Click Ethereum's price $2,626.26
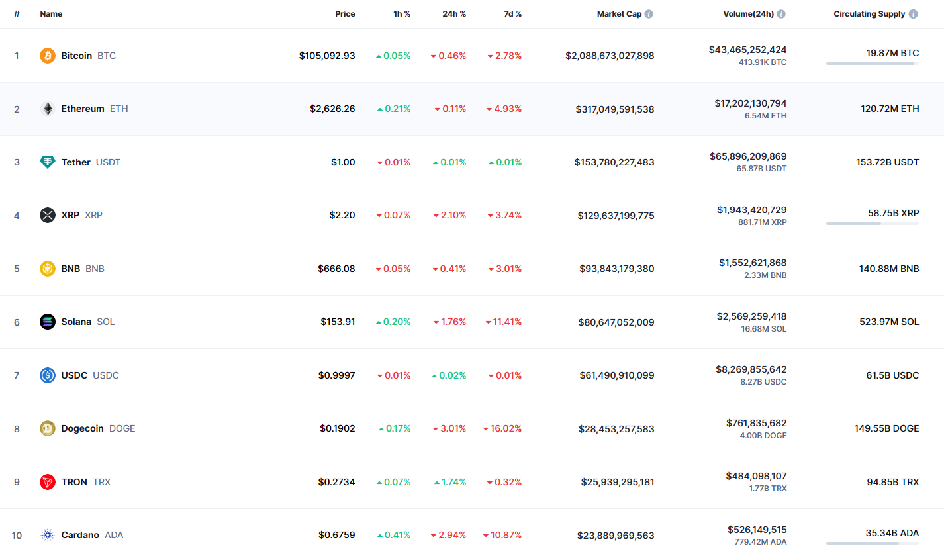This screenshot has width=944, height=560. [x=332, y=109]
